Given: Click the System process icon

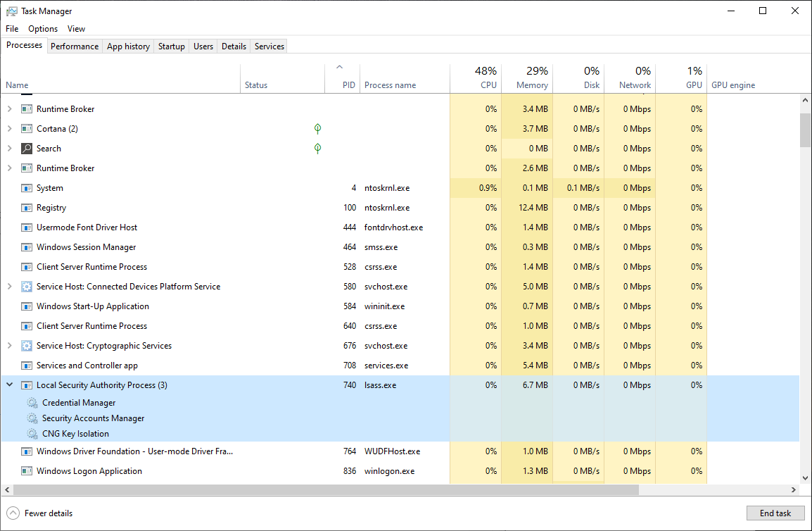Looking at the screenshot, I should pos(27,188).
